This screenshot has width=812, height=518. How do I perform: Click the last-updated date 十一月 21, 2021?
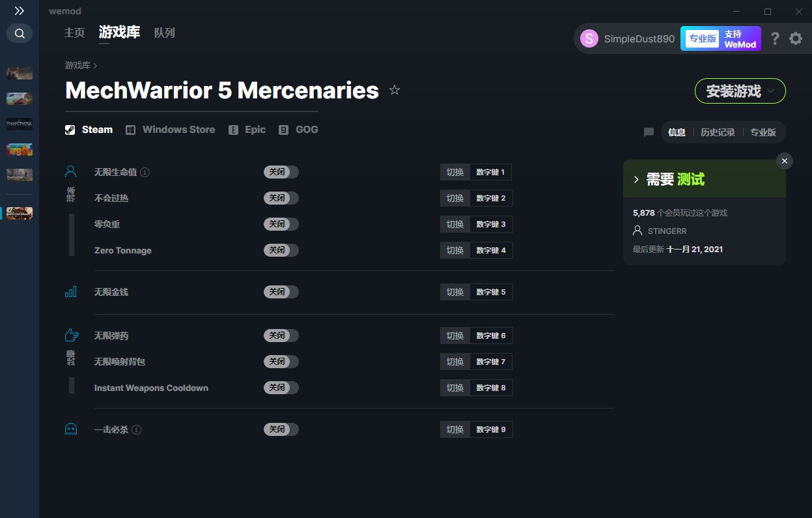tap(695, 249)
